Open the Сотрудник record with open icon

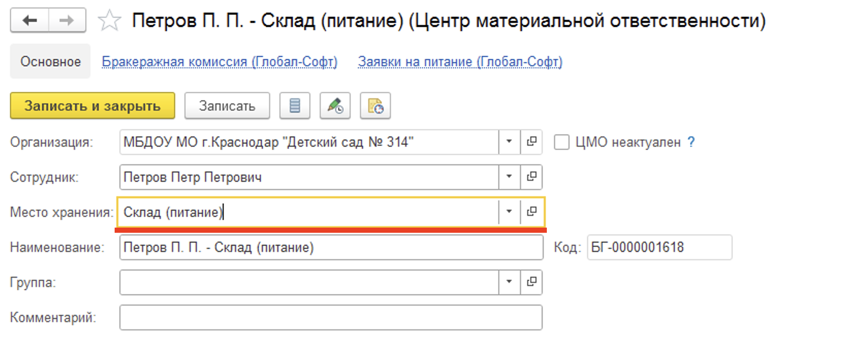click(x=531, y=177)
